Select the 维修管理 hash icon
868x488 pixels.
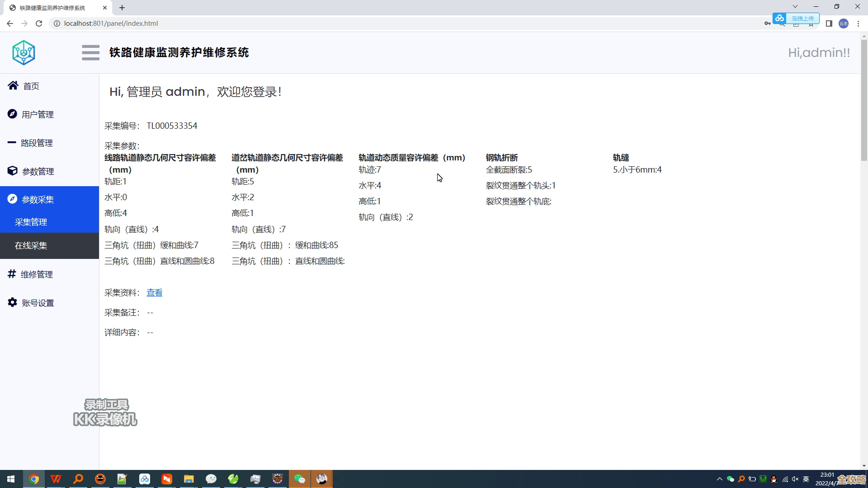pyautogui.click(x=12, y=274)
